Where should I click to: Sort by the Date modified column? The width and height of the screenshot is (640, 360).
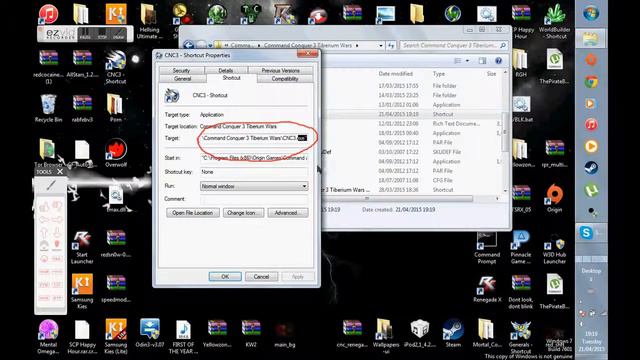click(x=396, y=74)
